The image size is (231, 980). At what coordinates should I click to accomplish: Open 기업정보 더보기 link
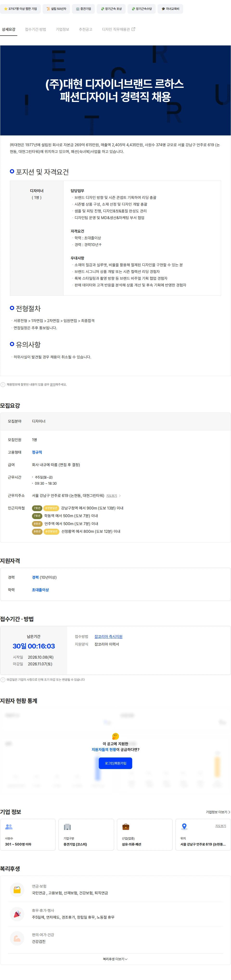click(x=218, y=812)
